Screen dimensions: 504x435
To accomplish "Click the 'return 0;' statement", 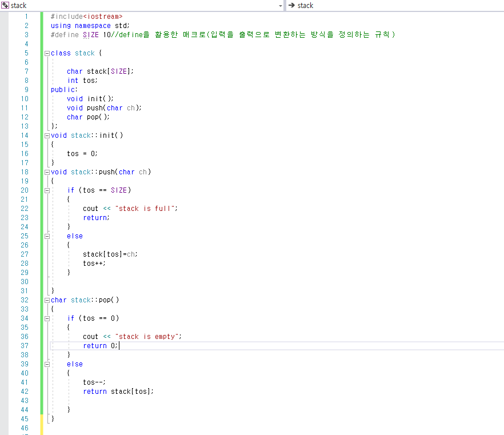I will (101, 346).
